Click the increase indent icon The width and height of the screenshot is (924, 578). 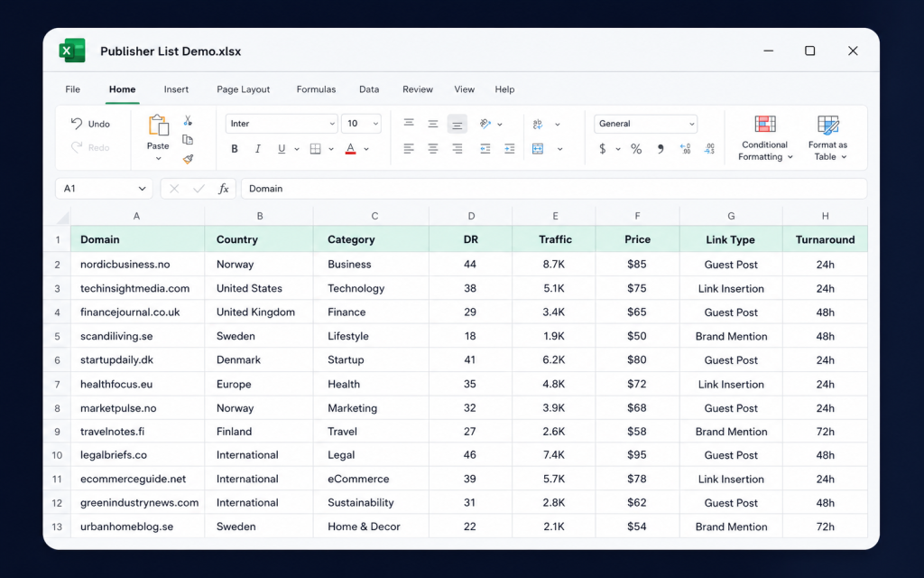[509, 149]
